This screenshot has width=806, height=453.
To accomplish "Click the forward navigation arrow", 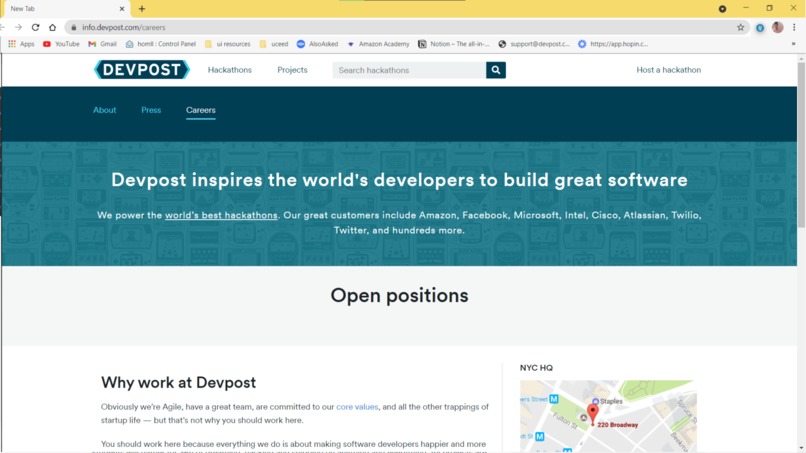I will click(19, 27).
